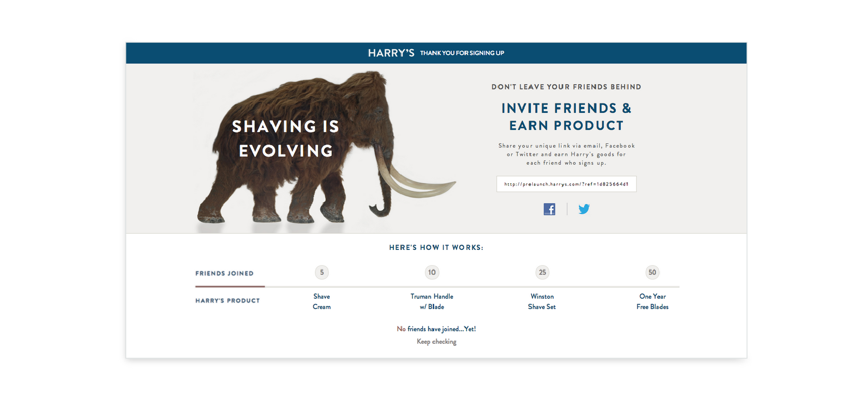Viewport: 868px width, 399px height.
Task: Click the HARRY'S logo in the header
Action: click(x=391, y=53)
